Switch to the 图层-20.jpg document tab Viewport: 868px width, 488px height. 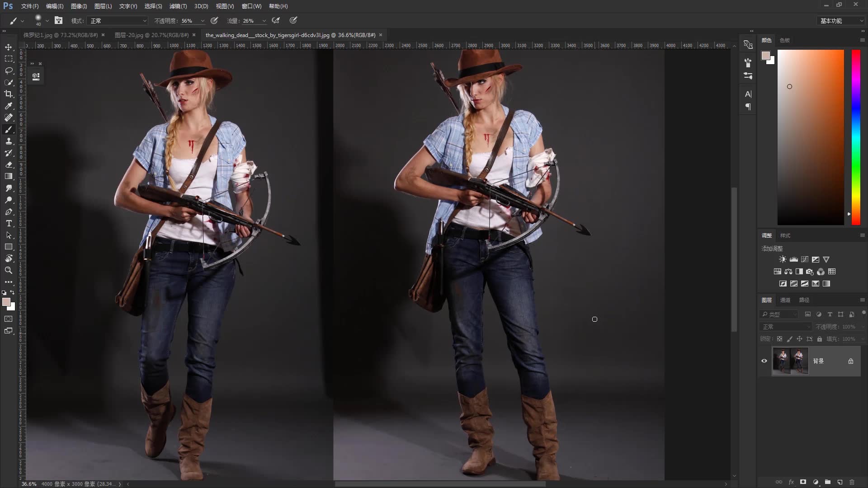[151, 35]
